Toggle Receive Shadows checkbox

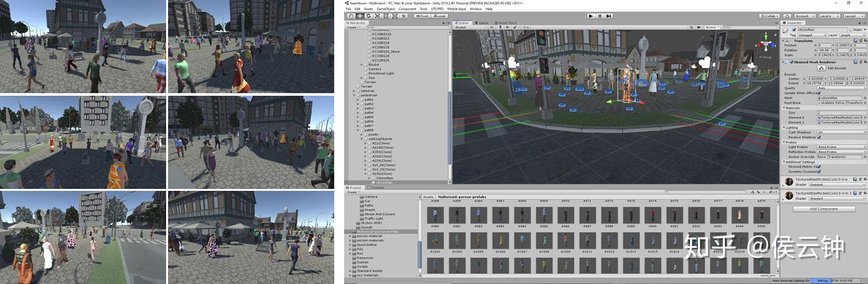pos(819,137)
